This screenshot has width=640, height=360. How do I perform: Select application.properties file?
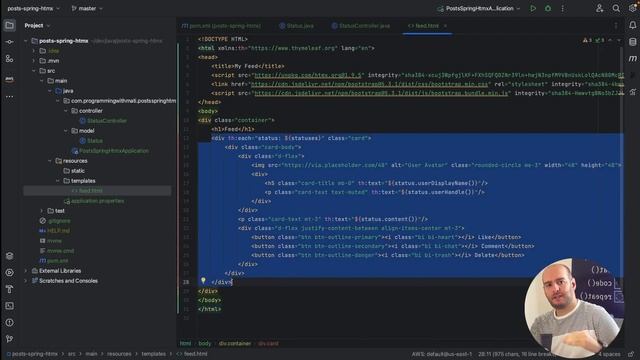pos(94,201)
